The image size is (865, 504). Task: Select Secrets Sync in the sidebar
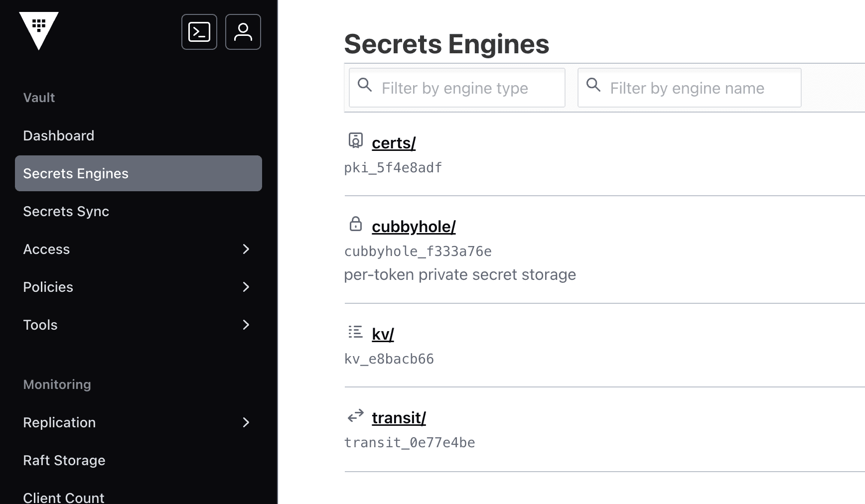point(66,211)
